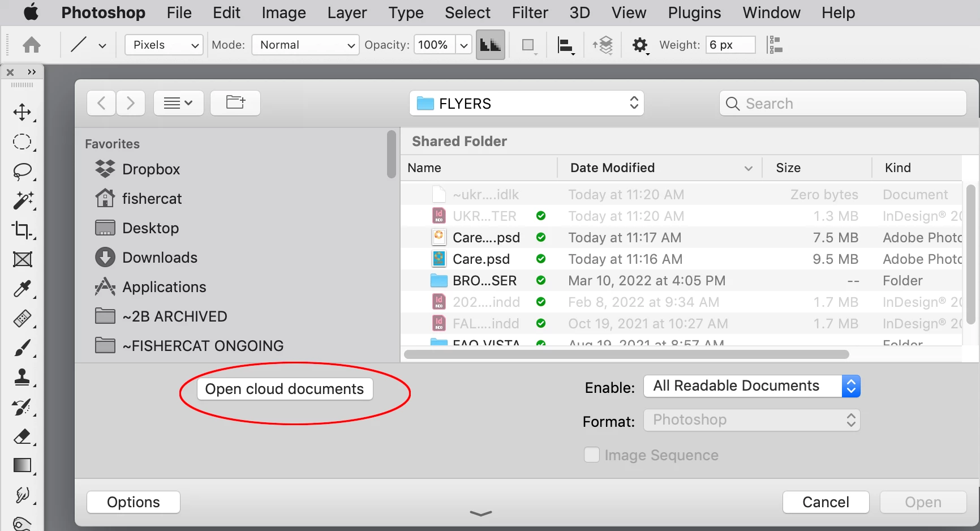
Task: Open the blend Mode Normal dropdown
Action: point(306,45)
